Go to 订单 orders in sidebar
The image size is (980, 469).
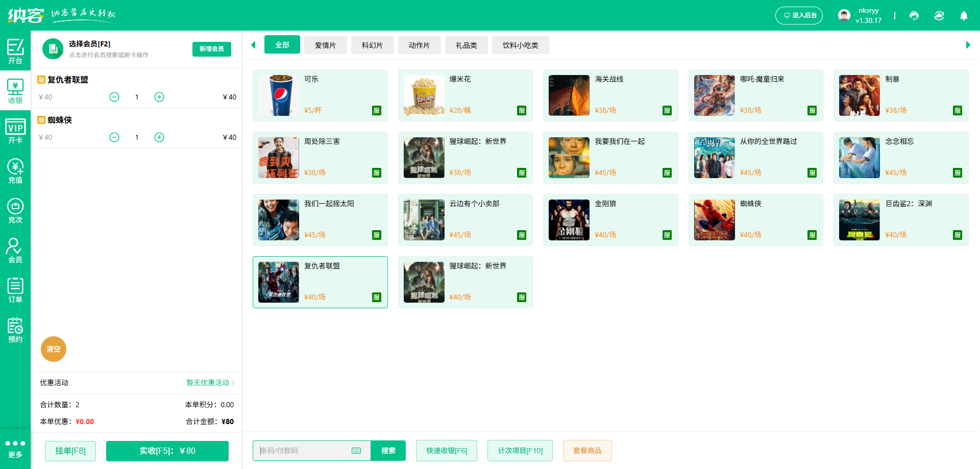click(x=15, y=290)
